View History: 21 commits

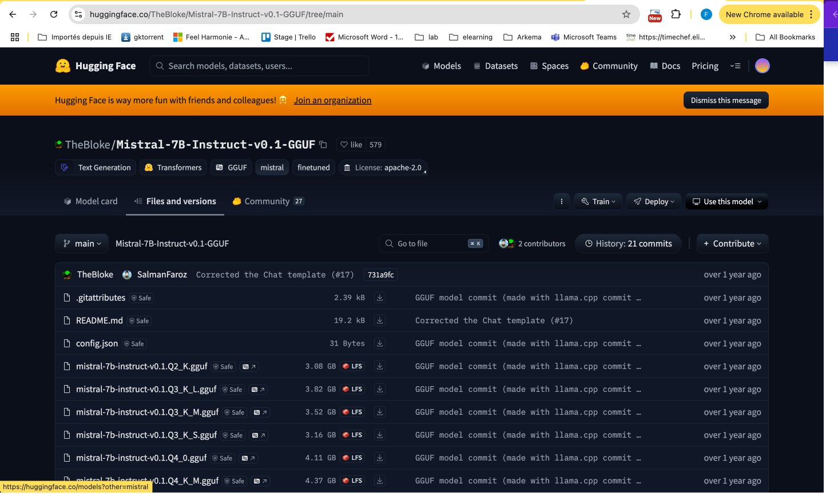coord(628,244)
